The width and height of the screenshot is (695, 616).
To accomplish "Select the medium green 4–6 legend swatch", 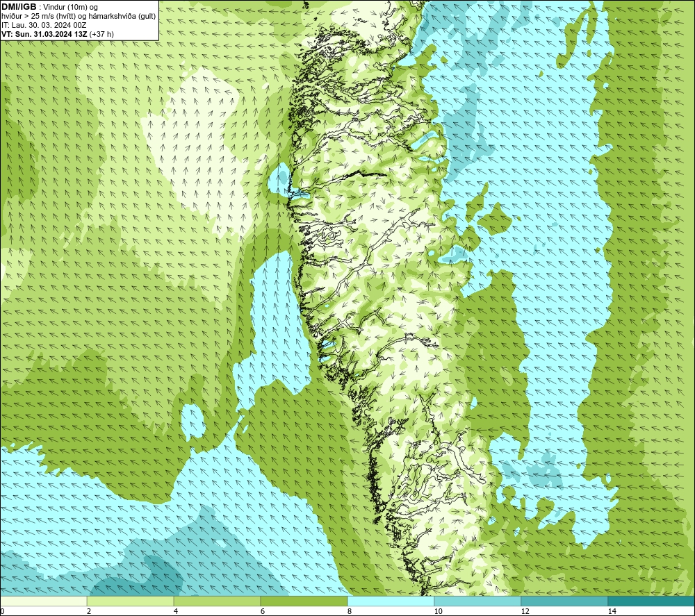I will click(217, 601).
